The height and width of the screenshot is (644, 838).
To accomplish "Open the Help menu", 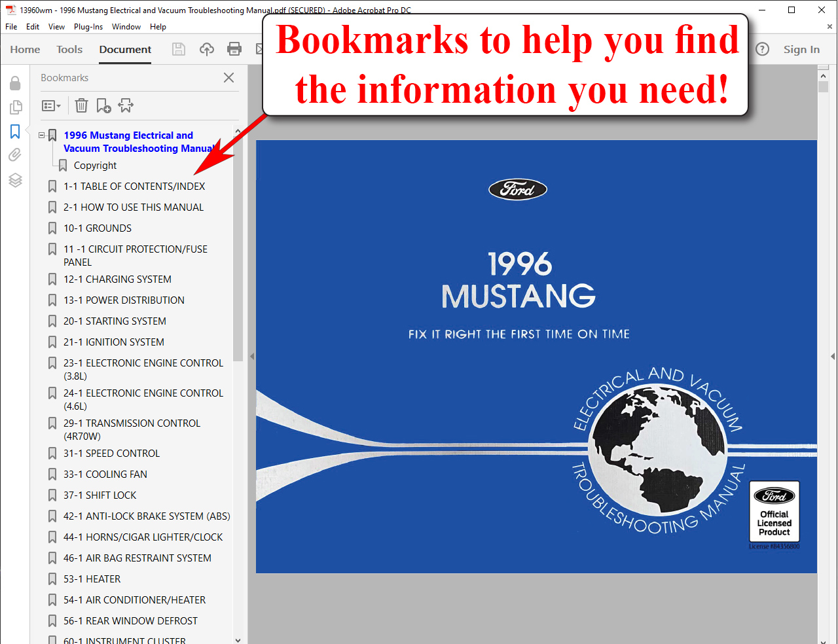I will pyautogui.click(x=158, y=27).
